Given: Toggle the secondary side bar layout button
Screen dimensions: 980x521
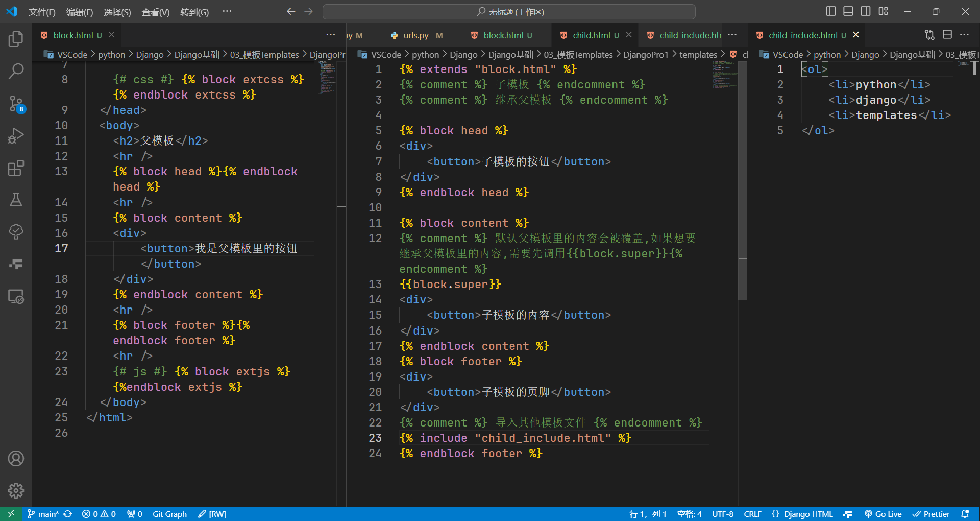Looking at the screenshot, I should (x=866, y=11).
